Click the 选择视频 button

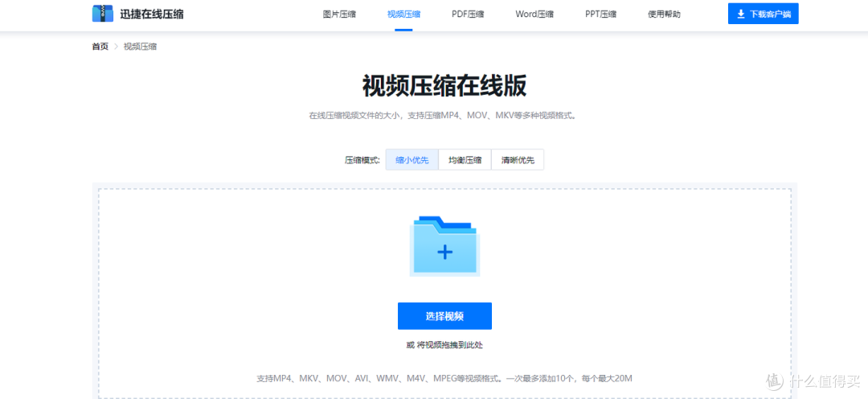point(444,316)
